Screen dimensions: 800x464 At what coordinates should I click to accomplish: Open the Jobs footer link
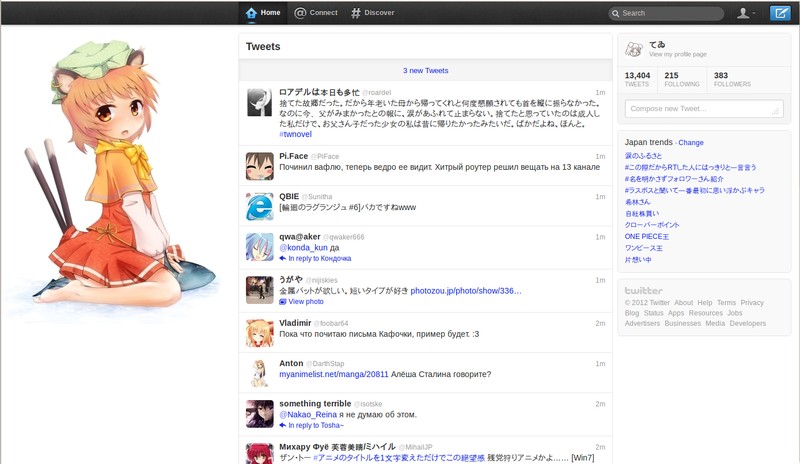pos(735,313)
